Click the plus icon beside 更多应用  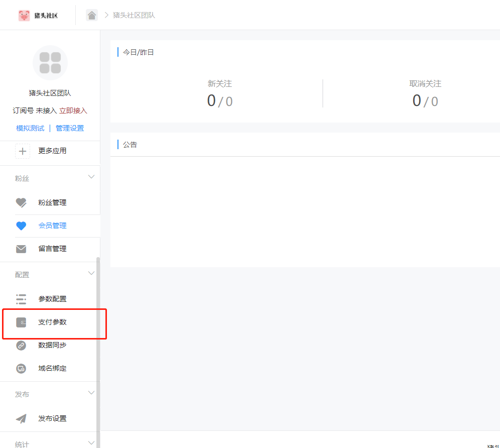click(23, 151)
